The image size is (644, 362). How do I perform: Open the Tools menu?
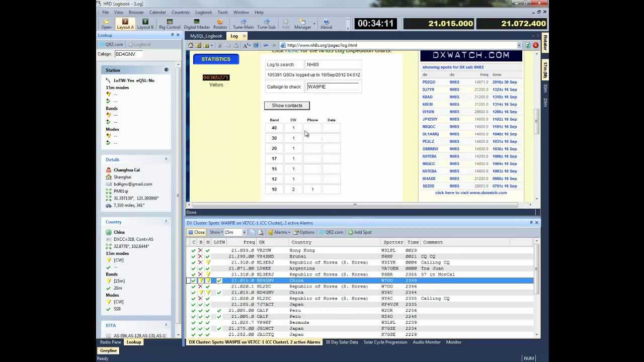coord(222,12)
